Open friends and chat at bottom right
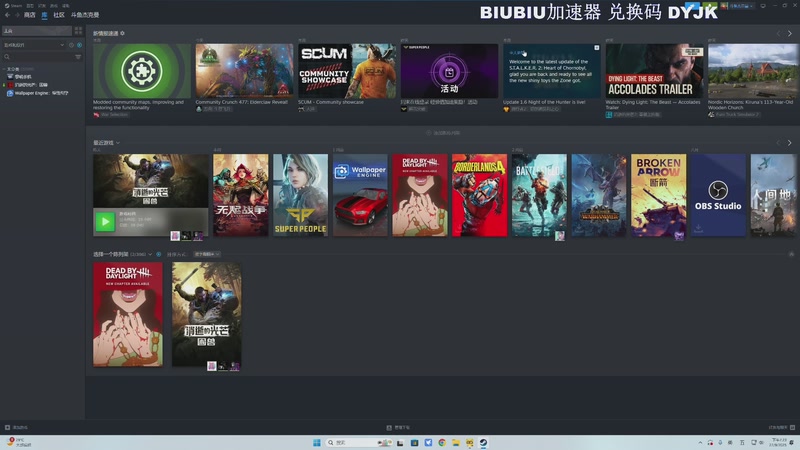The height and width of the screenshot is (450, 800). [x=782, y=428]
